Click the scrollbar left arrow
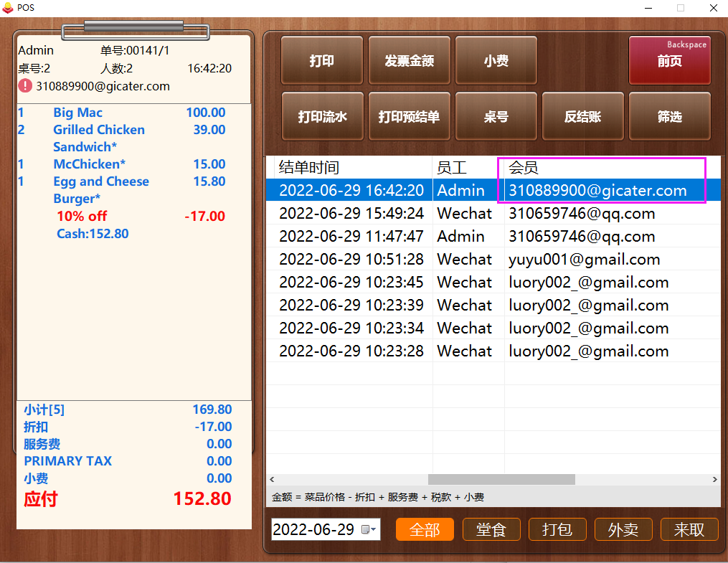 (272, 480)
